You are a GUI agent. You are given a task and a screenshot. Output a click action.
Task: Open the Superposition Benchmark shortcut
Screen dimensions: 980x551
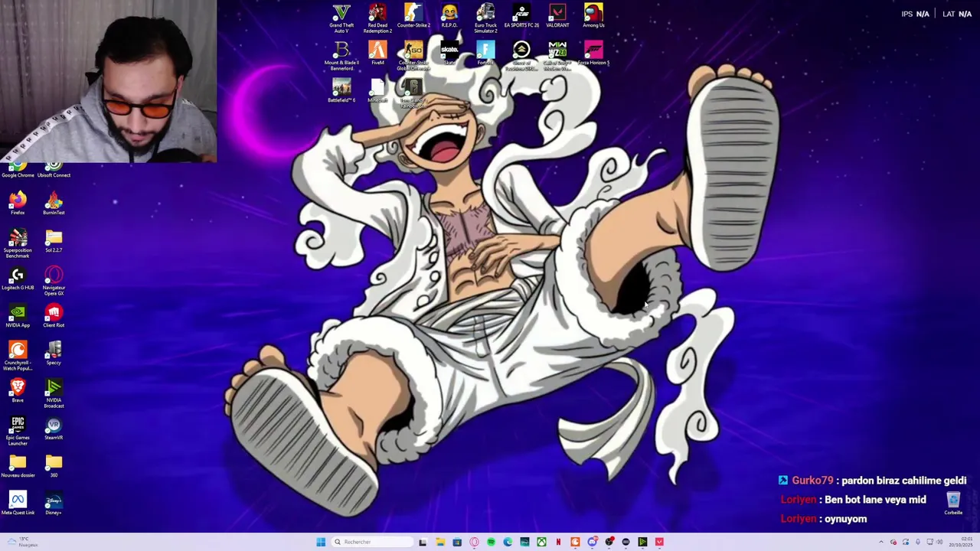tap(18, 244)
